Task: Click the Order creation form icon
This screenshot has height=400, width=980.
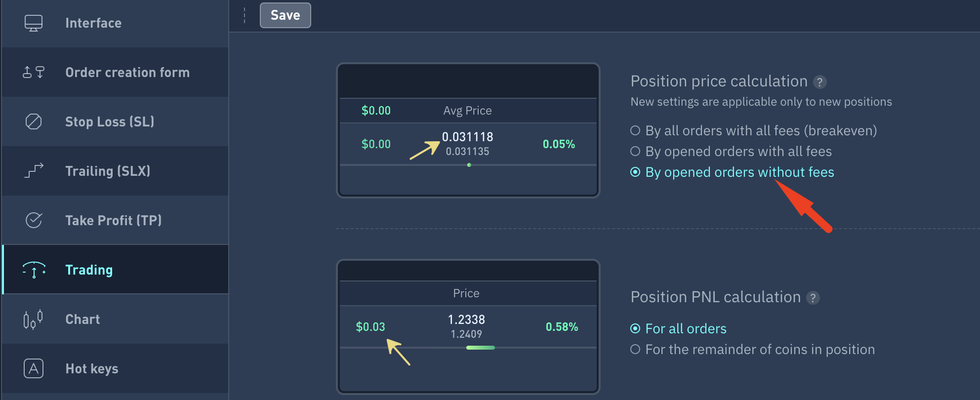Action: 34,73
